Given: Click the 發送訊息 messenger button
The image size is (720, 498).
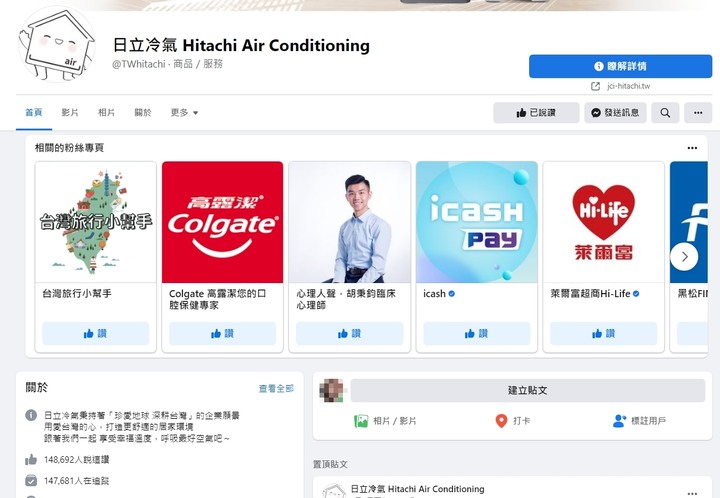Looking at the screenshot, I should (x=615, y=112).
